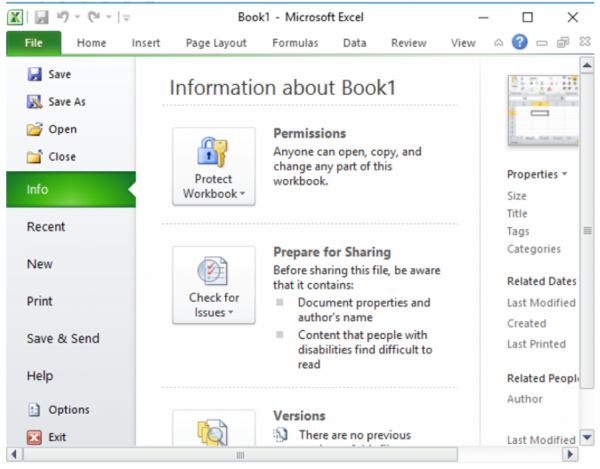Click the Save floppy icon in the quick access toolbar
This screenshot has height=469, width=600.
pyautogui.click(x=41, y=17)
